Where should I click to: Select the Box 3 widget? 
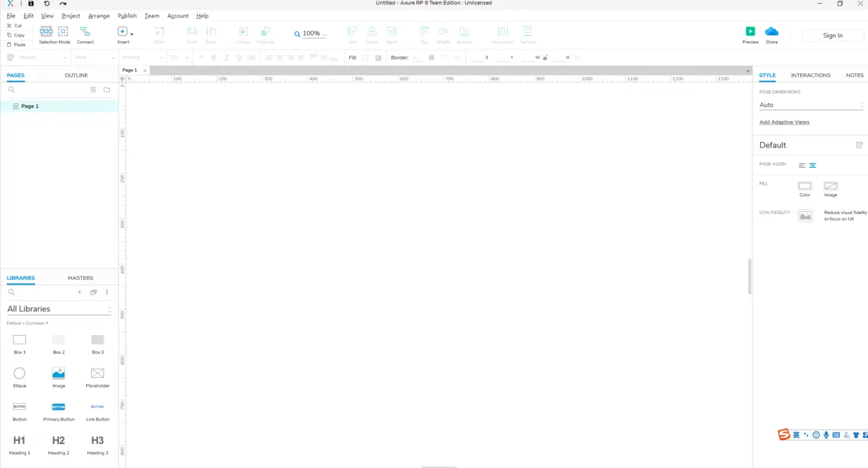[x=98, y=343]
